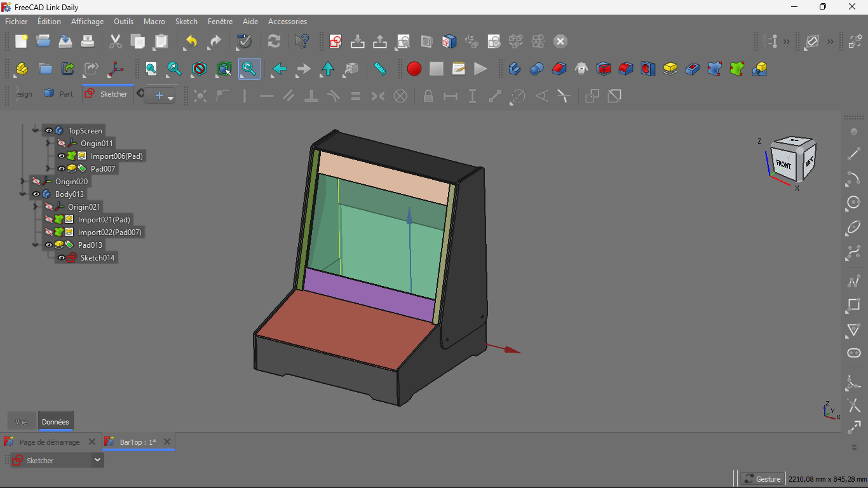Viewport: 868px width, 488px height.
Task: Toggle visibility eye of Body013
Action: coord(36,194)
